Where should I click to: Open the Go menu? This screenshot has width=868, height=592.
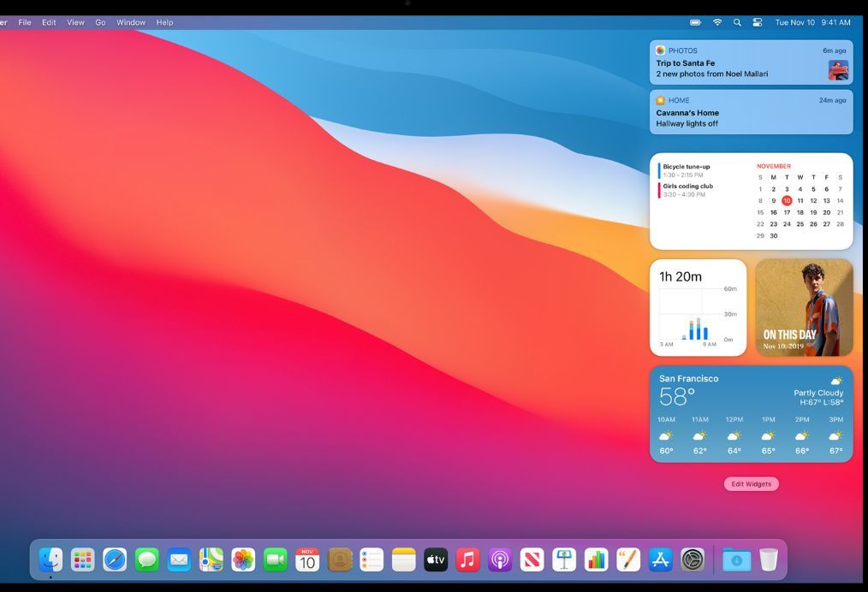(100, 22)
